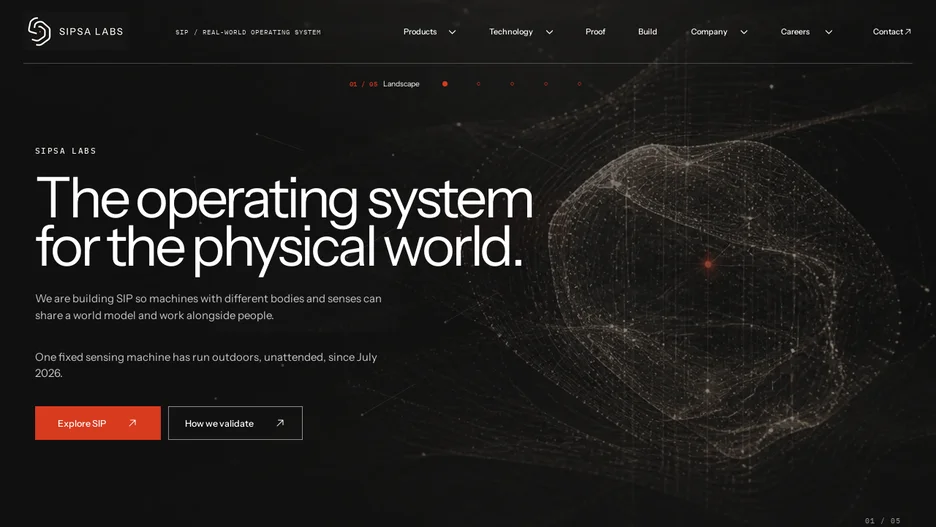Go to the Build page
The image size is (936, 527).
coord(648,32)
